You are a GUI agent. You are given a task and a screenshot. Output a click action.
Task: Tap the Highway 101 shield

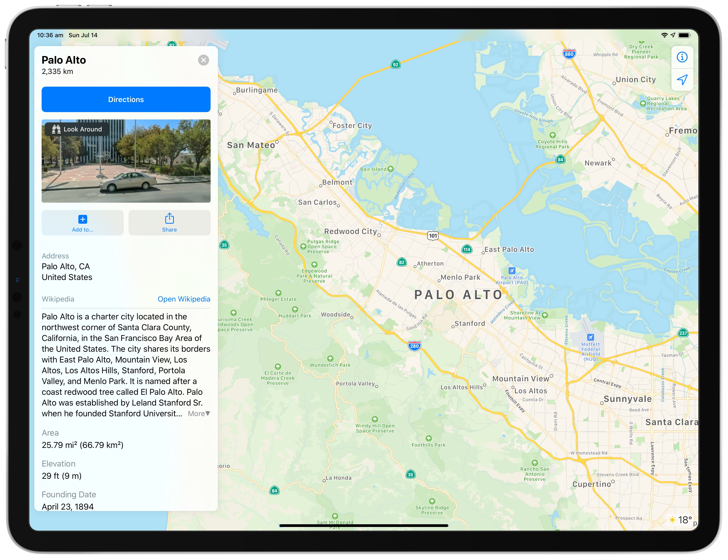tap(433, 235)
